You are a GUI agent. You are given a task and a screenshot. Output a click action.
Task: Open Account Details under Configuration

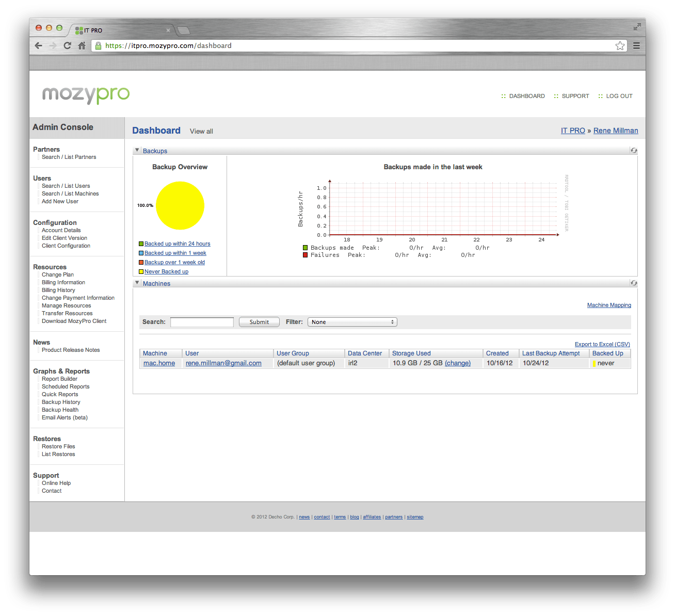[x=61, y=230]
